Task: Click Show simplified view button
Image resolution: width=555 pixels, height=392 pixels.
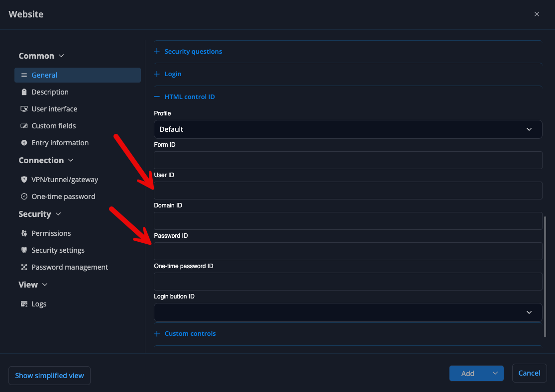Action: pyautogui.click(x=50, y=376)
